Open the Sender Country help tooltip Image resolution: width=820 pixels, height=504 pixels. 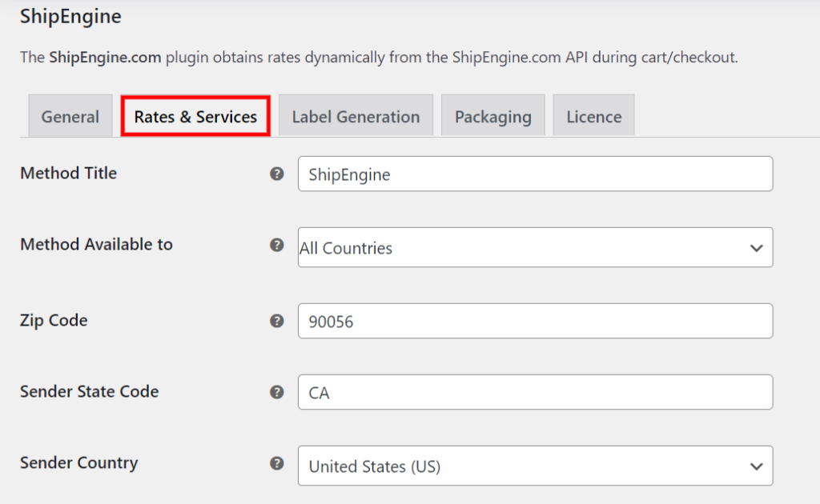point(276,462)
